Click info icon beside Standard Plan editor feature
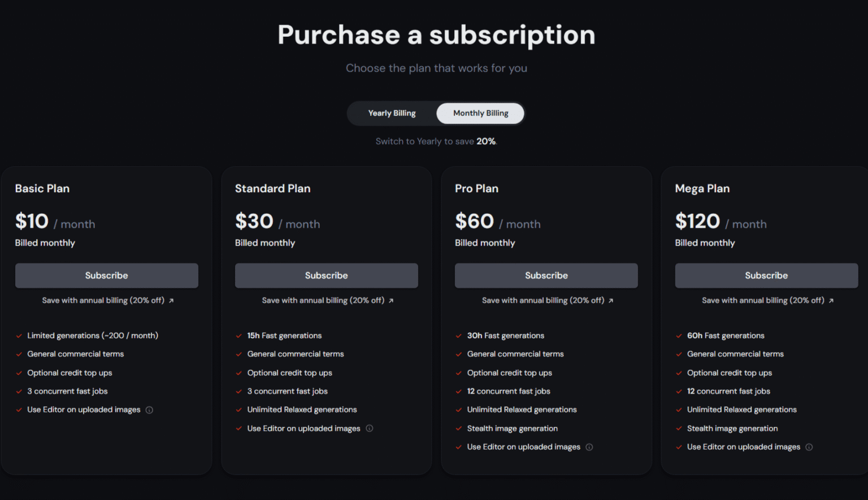868x500 pixels. 370,429
